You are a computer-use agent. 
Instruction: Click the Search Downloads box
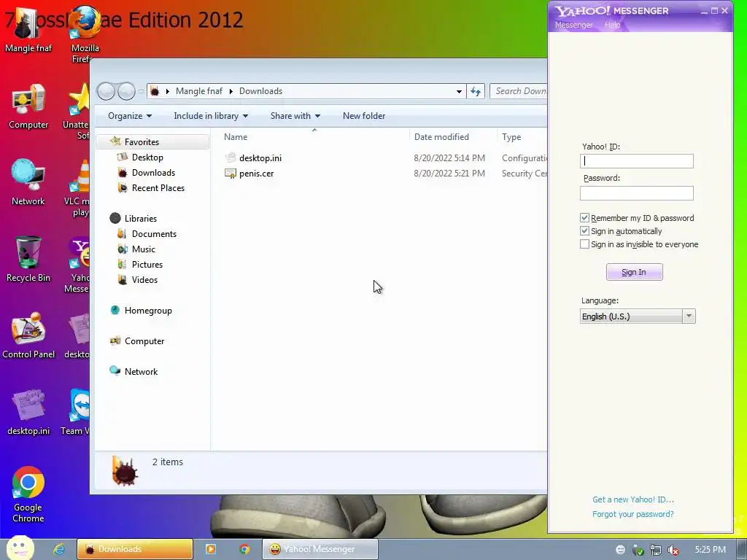click(x=519, y=91)
